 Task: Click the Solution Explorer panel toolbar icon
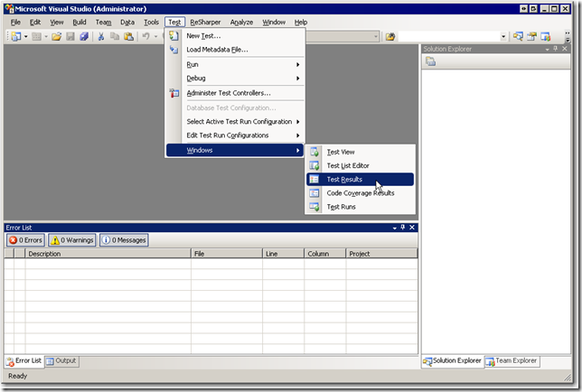430,61
